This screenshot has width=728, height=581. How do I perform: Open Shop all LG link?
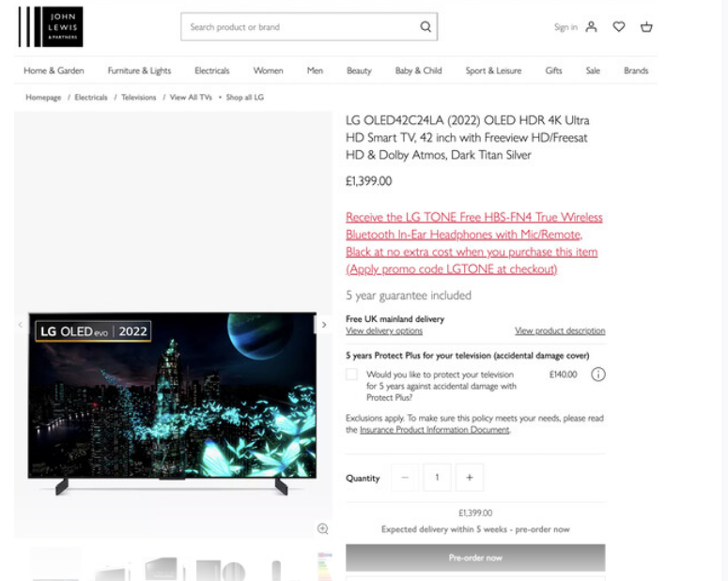pyautogui.click(x=244, y=97)
